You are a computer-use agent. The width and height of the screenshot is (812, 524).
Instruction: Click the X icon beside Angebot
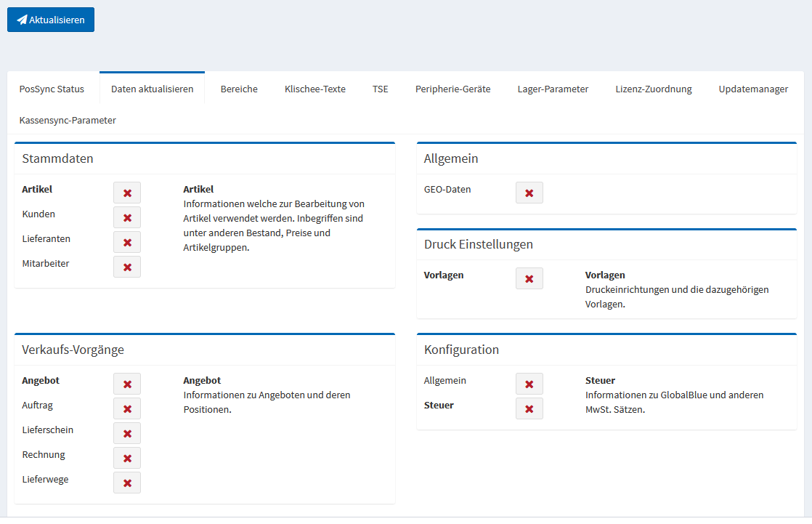(127, 384)
